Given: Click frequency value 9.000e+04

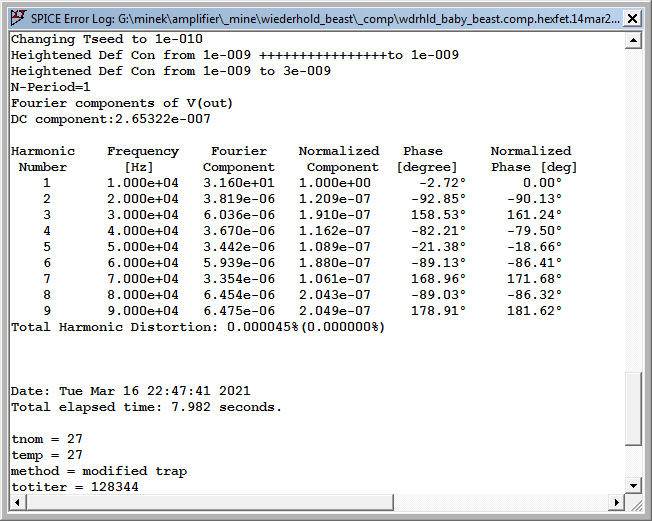Looking at the screenshot, I should 143,311.
